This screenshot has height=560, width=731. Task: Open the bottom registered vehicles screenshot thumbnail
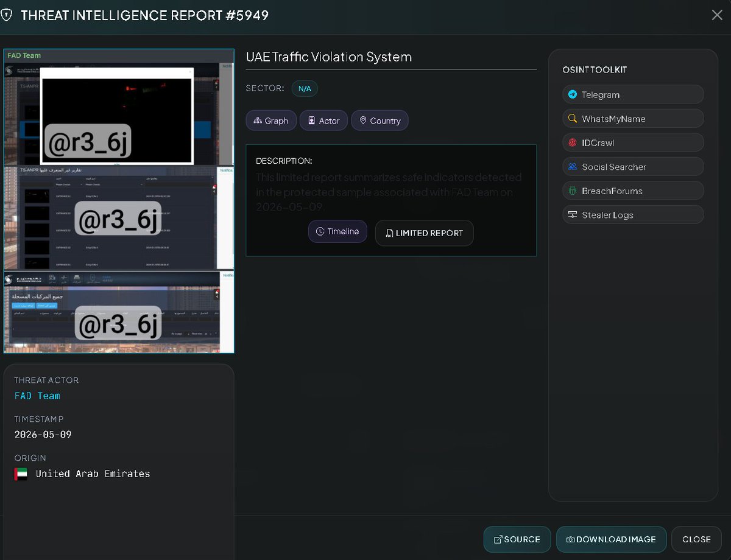point(119,312)
